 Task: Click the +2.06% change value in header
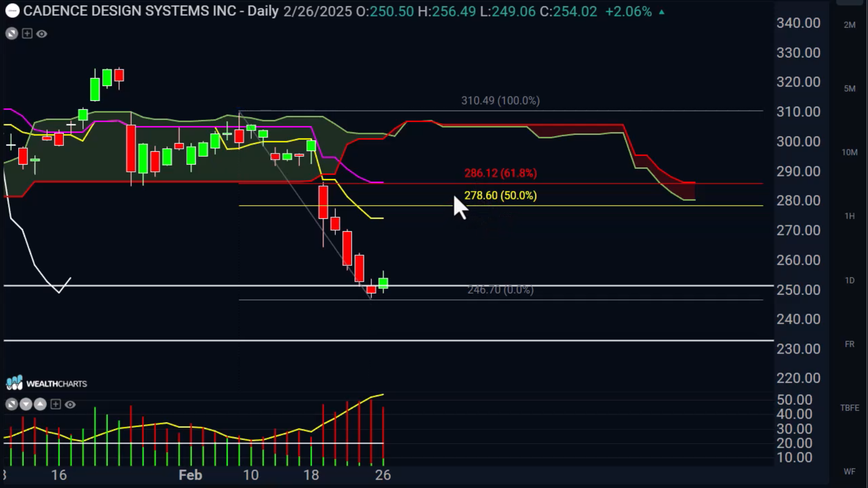628,11
